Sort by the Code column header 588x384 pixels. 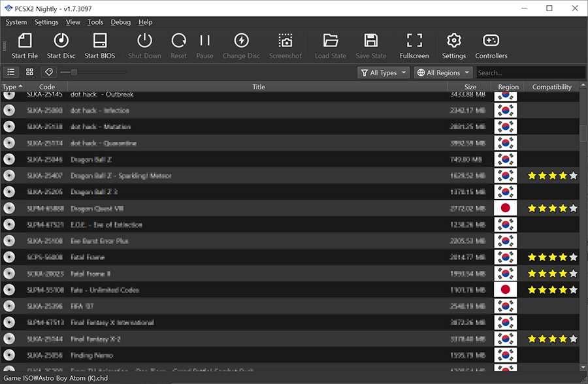click(47, 87)
